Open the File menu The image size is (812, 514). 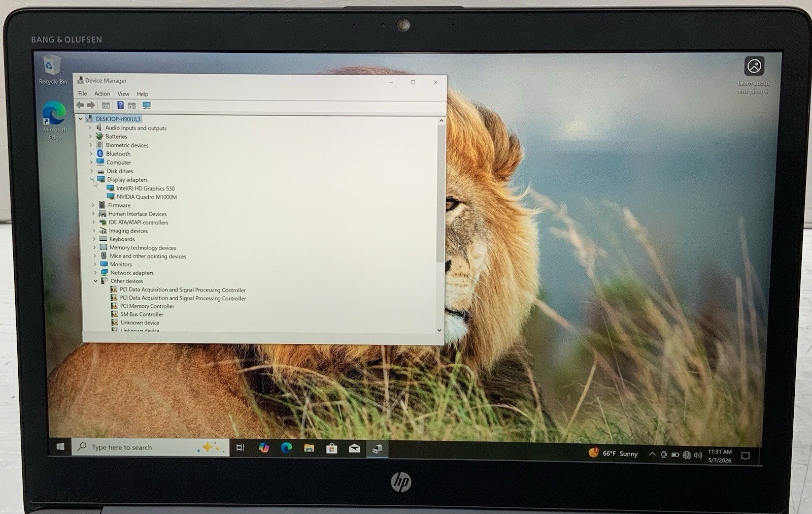click(x=82, y=93)
